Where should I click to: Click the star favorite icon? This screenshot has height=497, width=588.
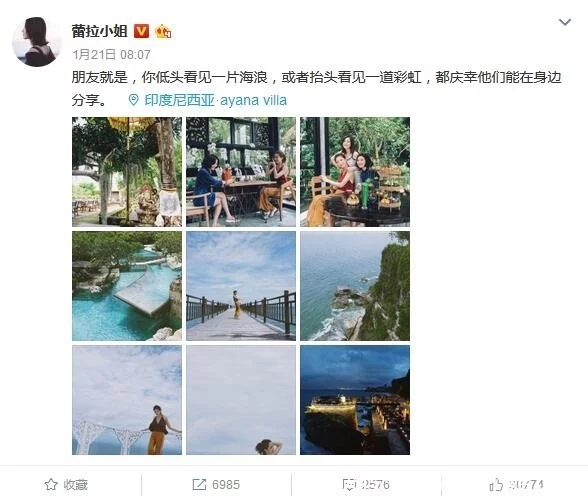coord(51,485)
